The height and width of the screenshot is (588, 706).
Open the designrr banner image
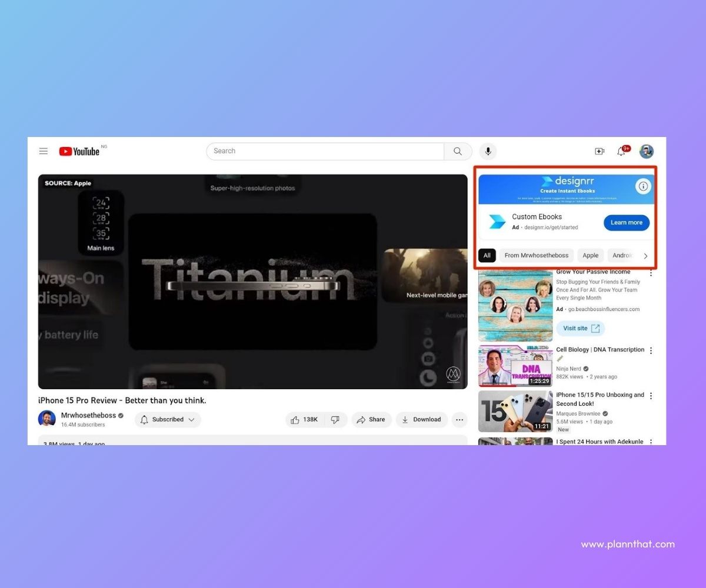(566, 189)
